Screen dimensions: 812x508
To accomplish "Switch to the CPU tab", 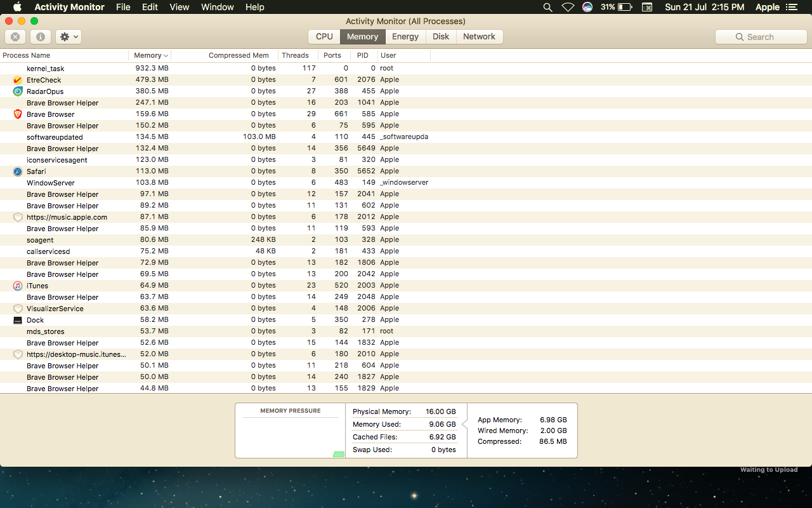I will [324, 37].
